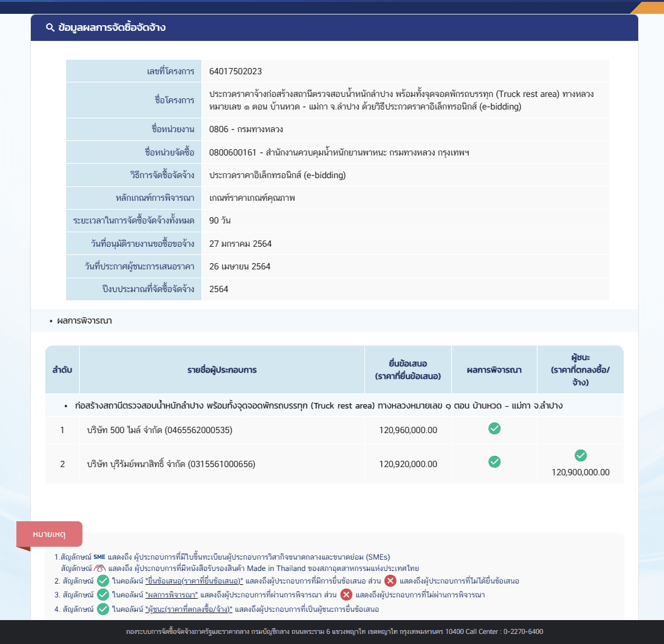Click underlined "ยื่นข้อเสนอ(ราคาที่ยื่นข้อเสนอ)" in note 2
This screenshot has height=644, width=664.
(x=194, y=581)
